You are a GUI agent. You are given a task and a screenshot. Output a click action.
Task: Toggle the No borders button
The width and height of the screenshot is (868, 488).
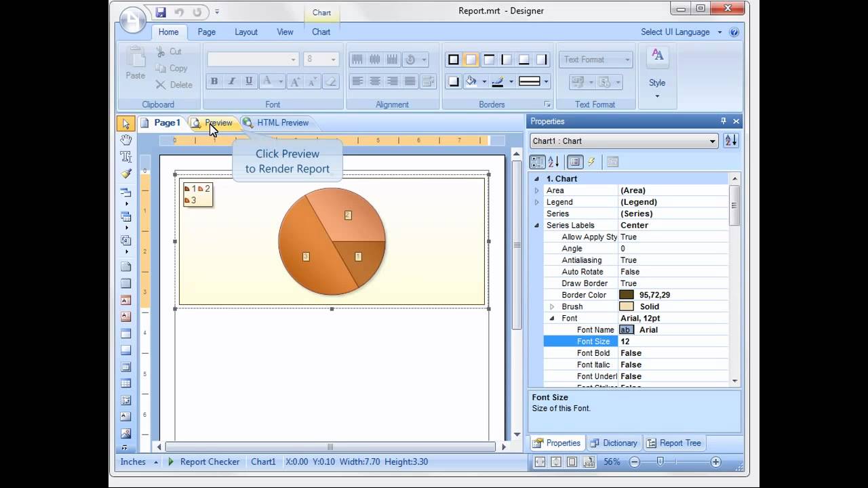click(471, 60)
